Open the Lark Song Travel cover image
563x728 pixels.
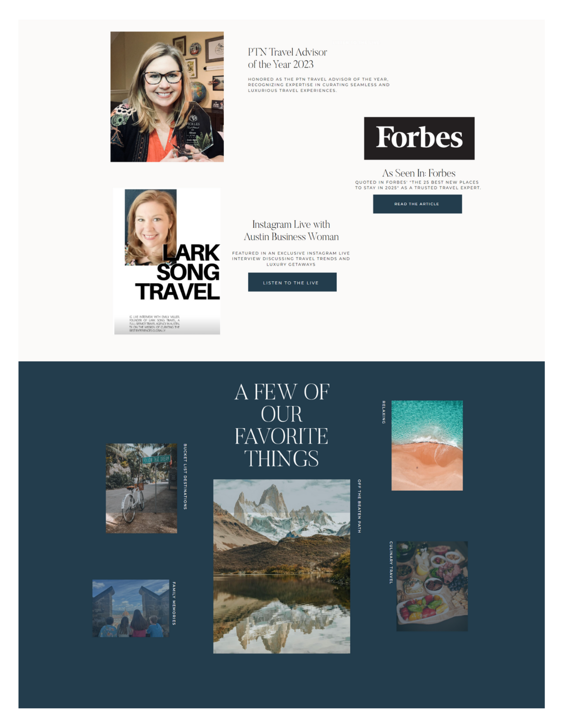[167, 262]
